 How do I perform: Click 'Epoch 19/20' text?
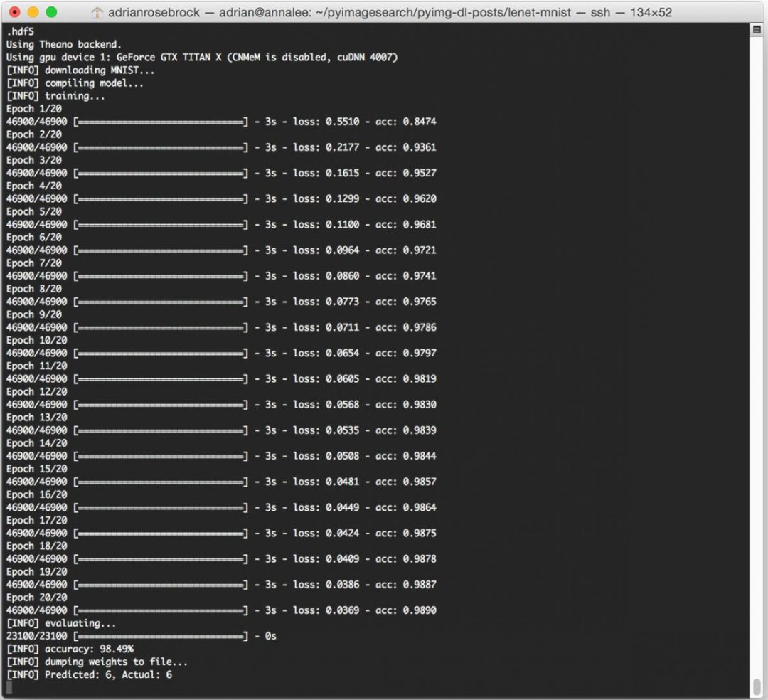pos(37,572)
